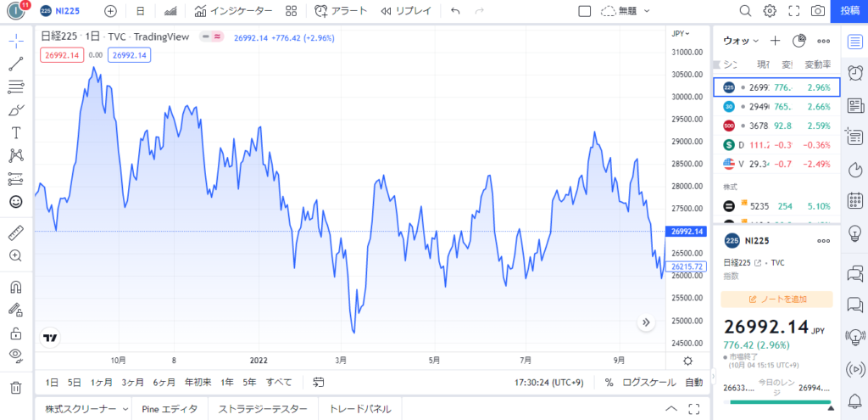The image size is (868, 420).
Task: Switch to fullscreen mode
Action: (x=793, y=10)
